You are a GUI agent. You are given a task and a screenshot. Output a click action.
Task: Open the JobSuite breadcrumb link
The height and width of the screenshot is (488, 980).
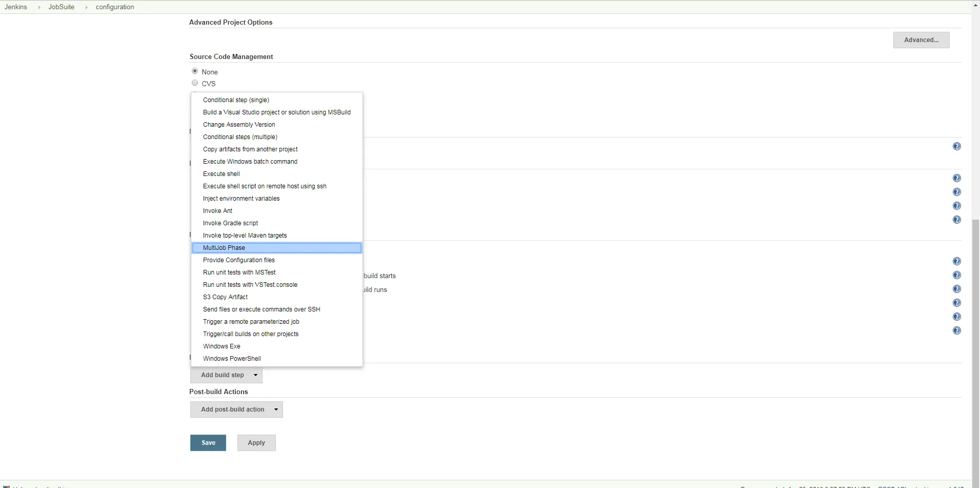[62, 7]
